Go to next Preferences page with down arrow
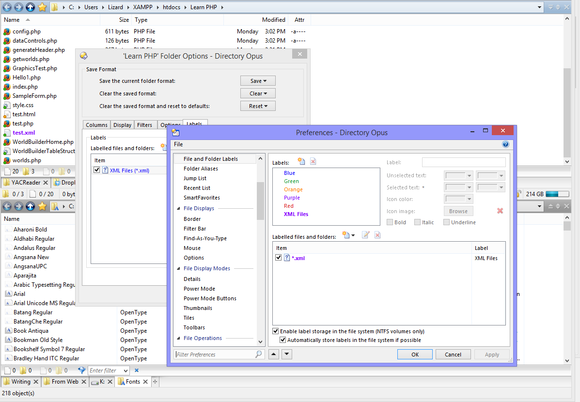 click(287, 354)
